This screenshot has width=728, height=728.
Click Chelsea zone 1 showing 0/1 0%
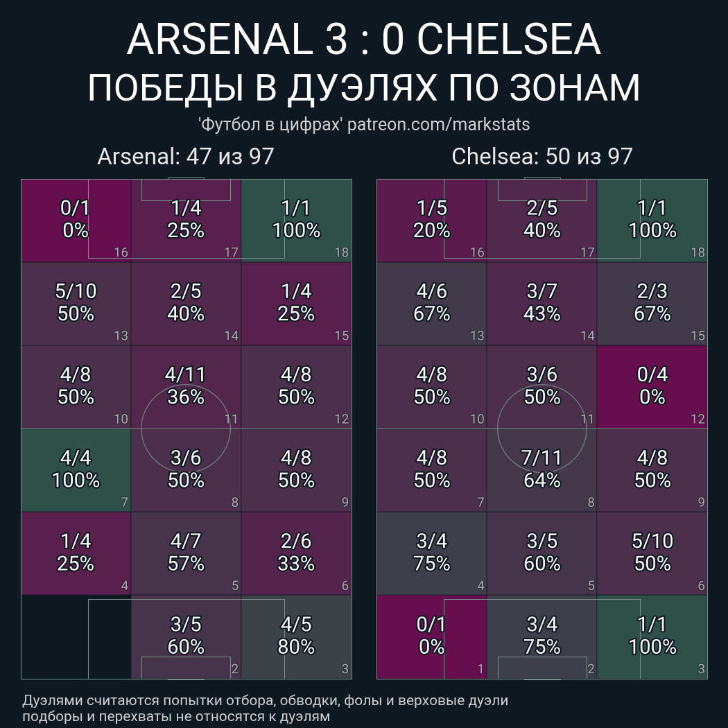tap(432, 637)
